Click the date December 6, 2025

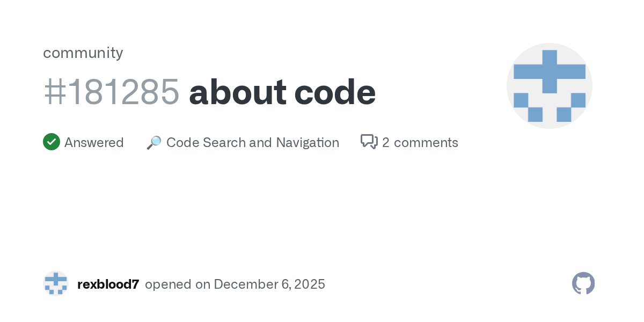(x=269, y=284)
